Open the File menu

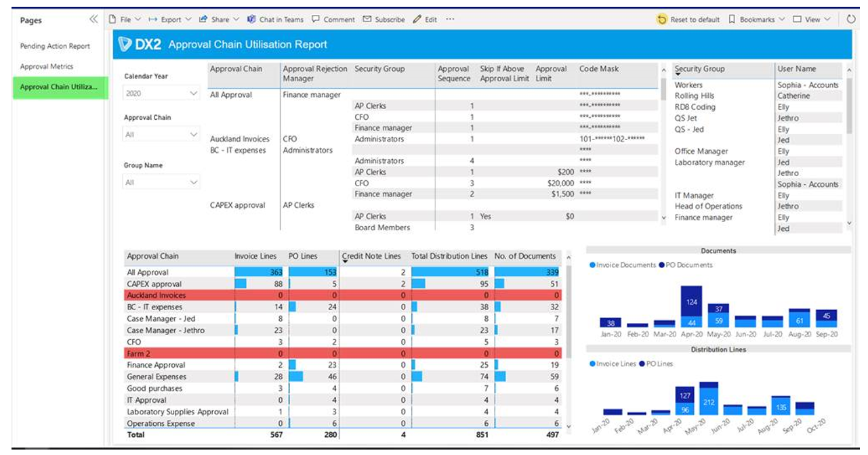pos(125,20)
